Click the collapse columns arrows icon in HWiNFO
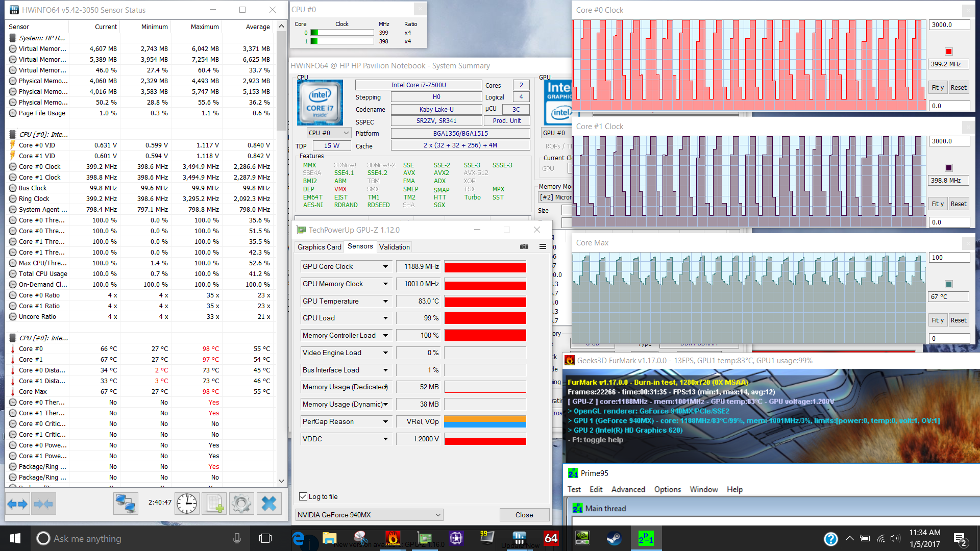Screen dimensions: 980x551 [x=43, y=504]
